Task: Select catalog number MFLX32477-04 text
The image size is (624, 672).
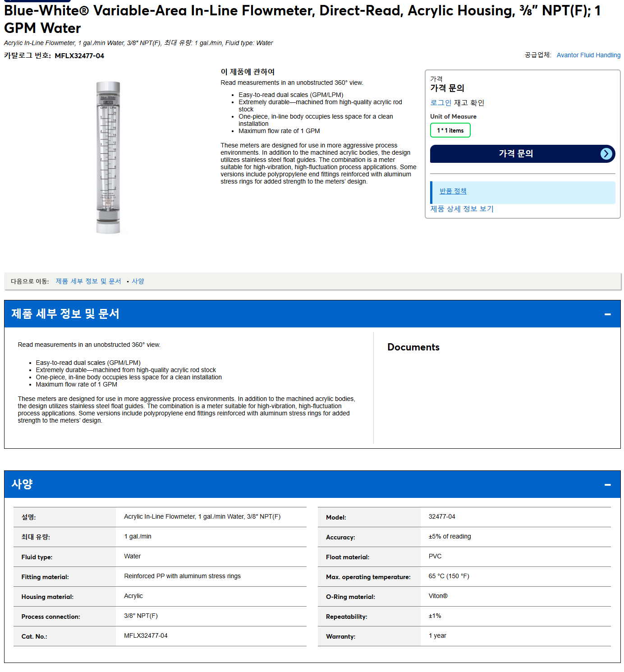Action: [79, 56]
